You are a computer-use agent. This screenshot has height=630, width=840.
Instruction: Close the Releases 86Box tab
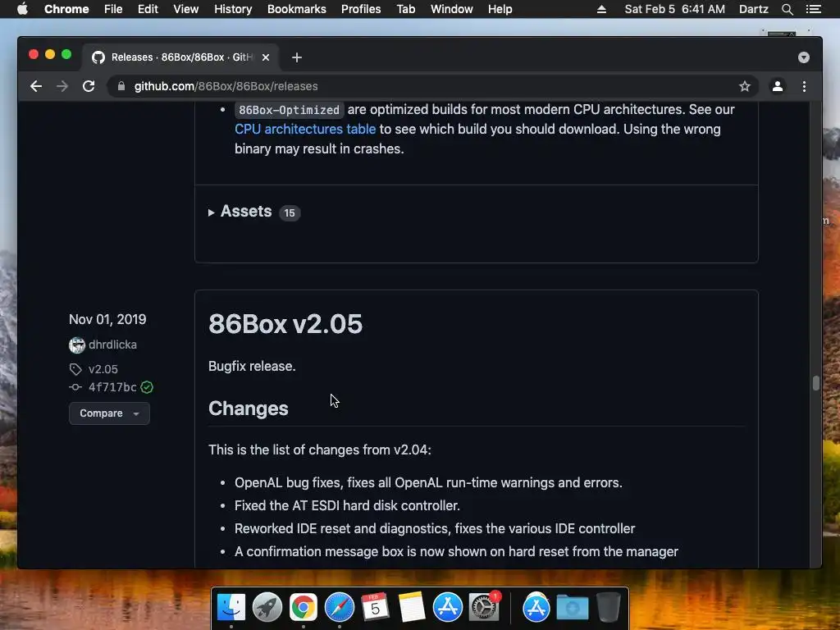(x=266, y=57)
